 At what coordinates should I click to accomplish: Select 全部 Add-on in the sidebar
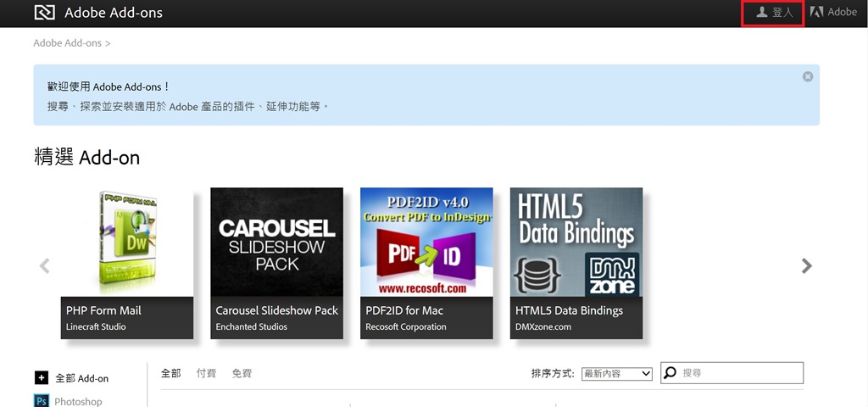point(82,378)
